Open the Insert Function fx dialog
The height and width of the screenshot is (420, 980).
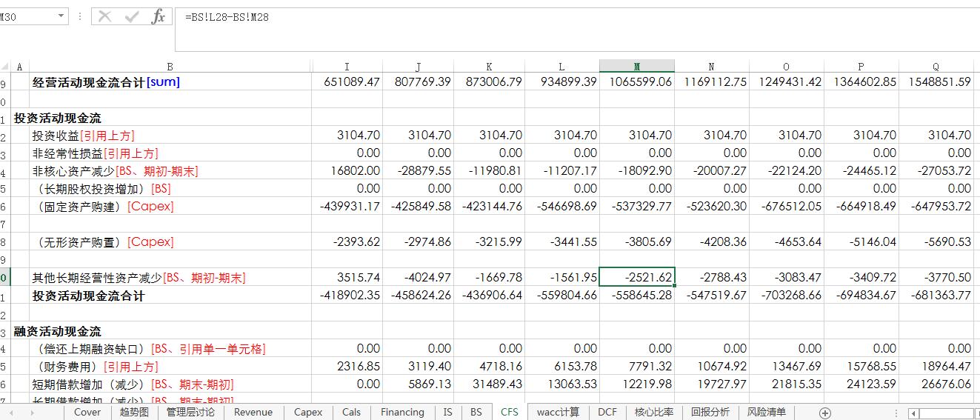pyautogui.click(x=158, y=16)
